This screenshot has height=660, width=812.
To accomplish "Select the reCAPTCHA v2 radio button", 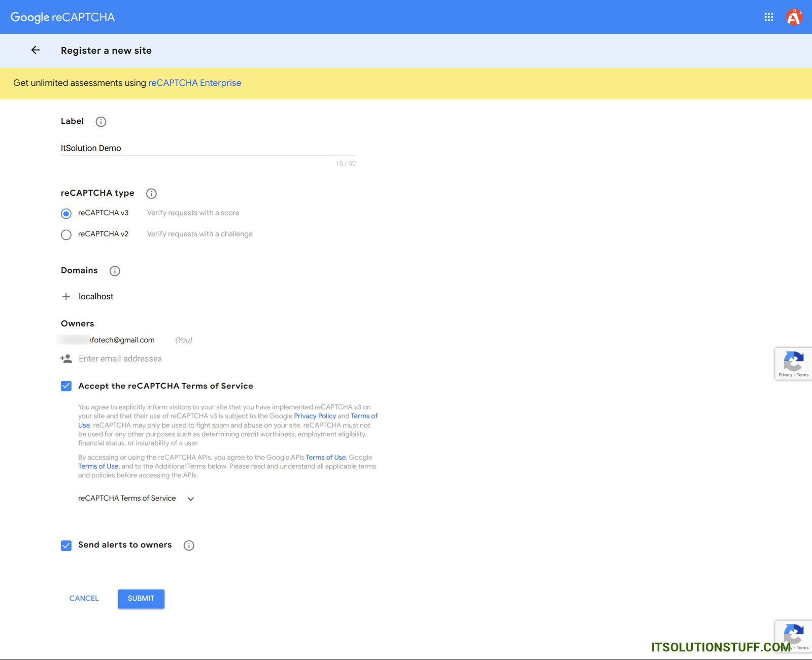I will pos(66,234).
